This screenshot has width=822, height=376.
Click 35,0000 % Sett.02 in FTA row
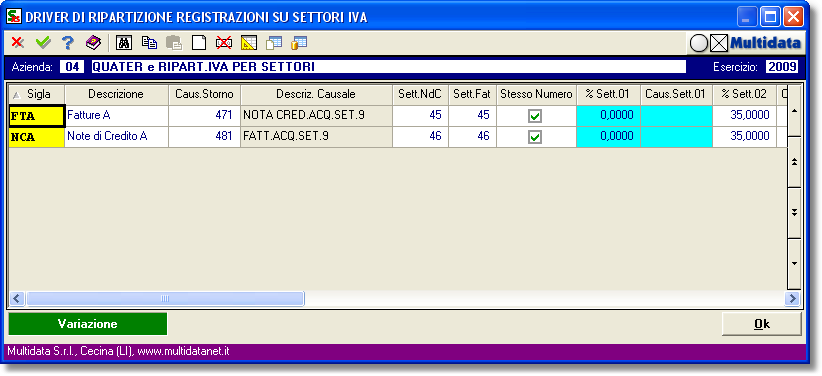point(744,116)
